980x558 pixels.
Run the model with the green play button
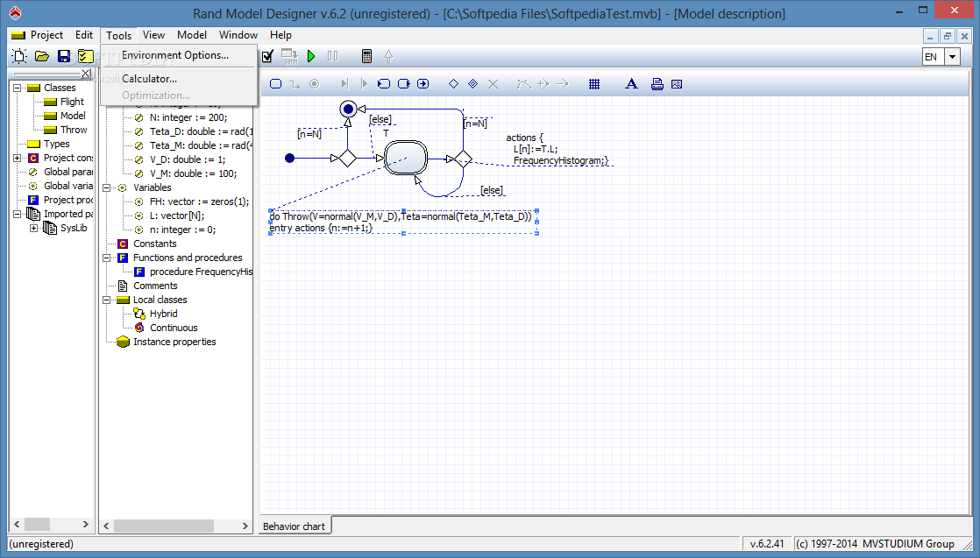point(311,56)
